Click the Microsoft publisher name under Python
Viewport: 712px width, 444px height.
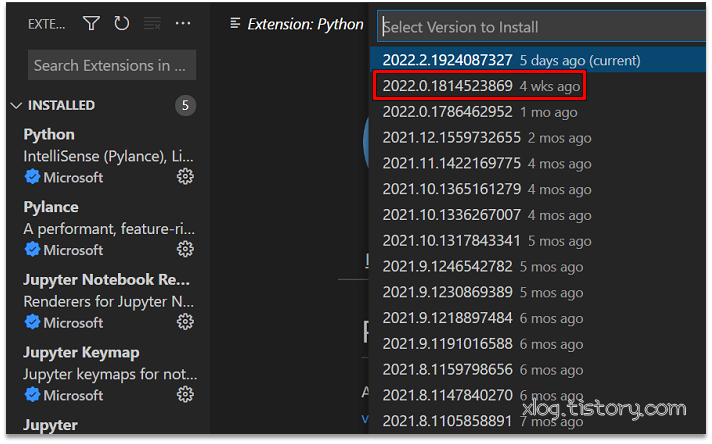(x=73, y=177)
